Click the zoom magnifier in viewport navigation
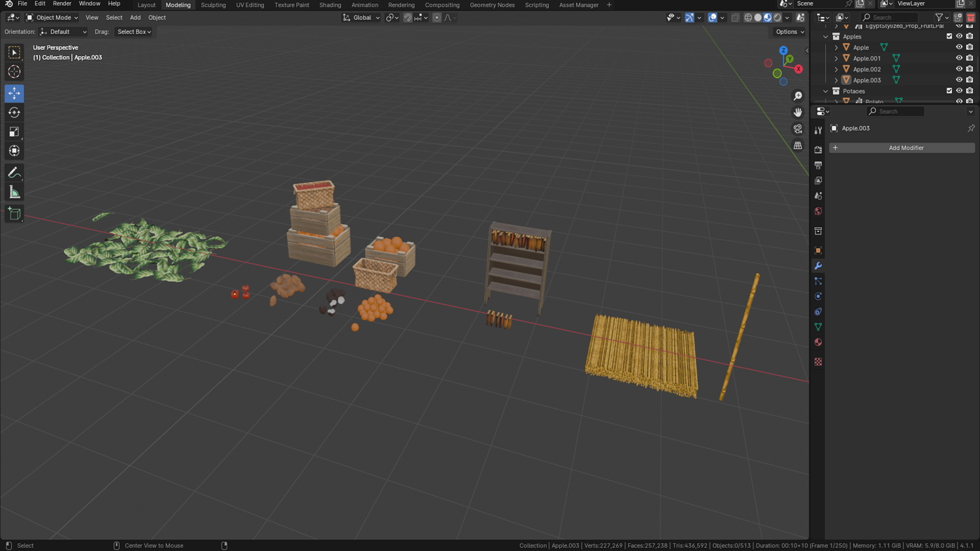Image resolution: width=980 pixels, height=551 pixels. point(798,96)
